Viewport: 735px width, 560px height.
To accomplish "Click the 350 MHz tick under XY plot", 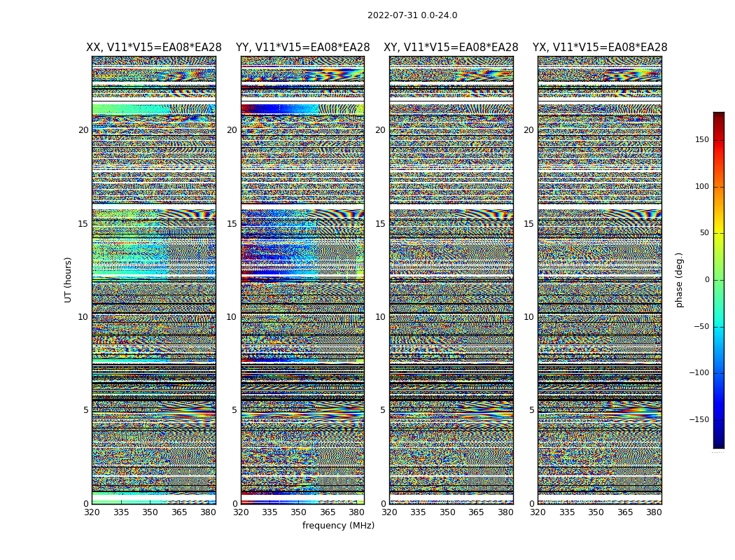I will point(447,512).
